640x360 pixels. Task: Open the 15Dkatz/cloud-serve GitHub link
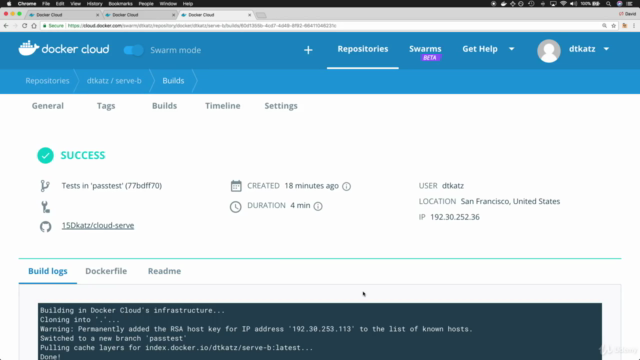coord(98,225)
